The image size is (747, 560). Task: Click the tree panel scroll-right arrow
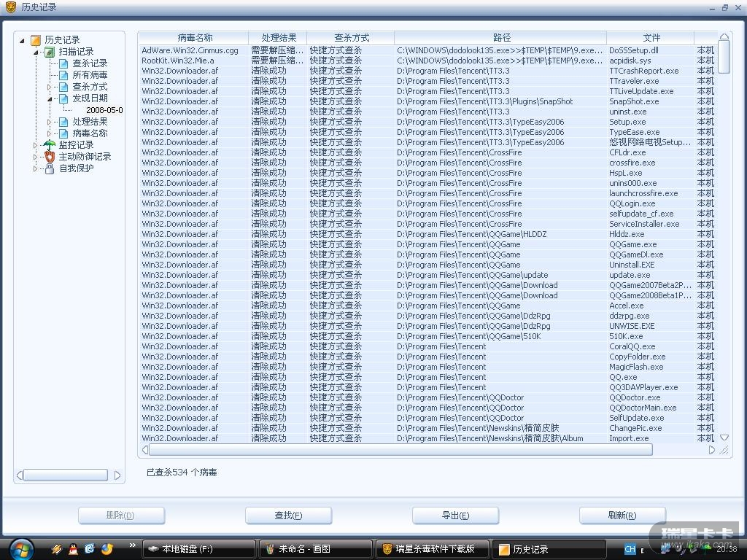click(x=117, y=475)
